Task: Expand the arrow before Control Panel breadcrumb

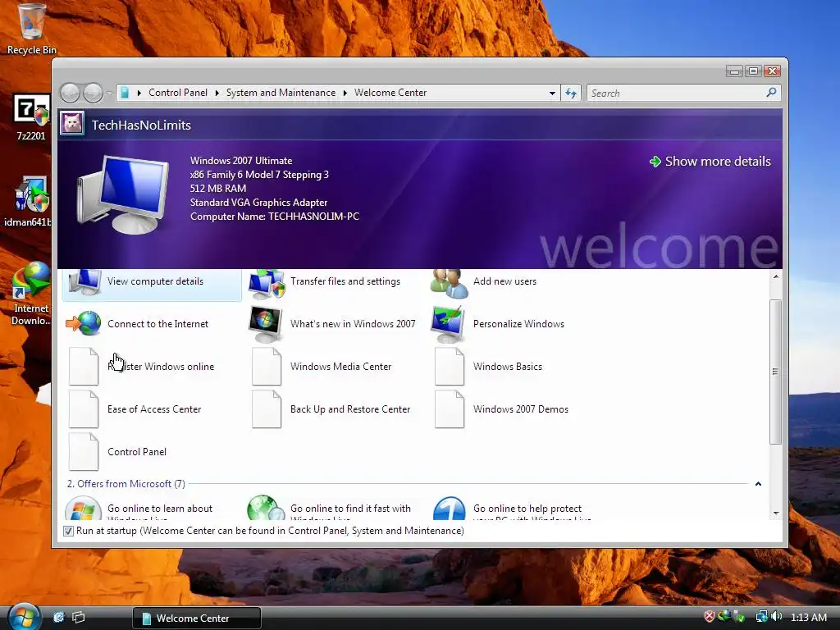Action: coord(139,94)
